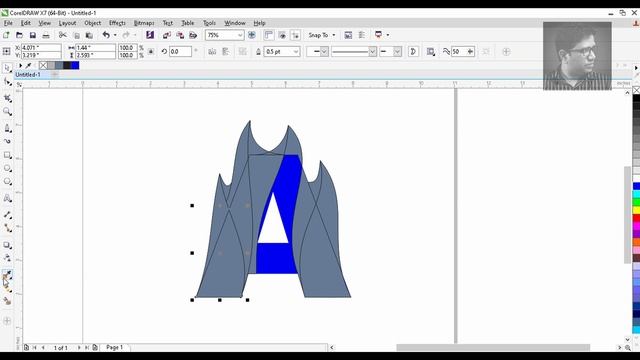This screenshot has height=360, width=640.
Task: Toggle Close Curve button
Action: [x=413, y=51]
